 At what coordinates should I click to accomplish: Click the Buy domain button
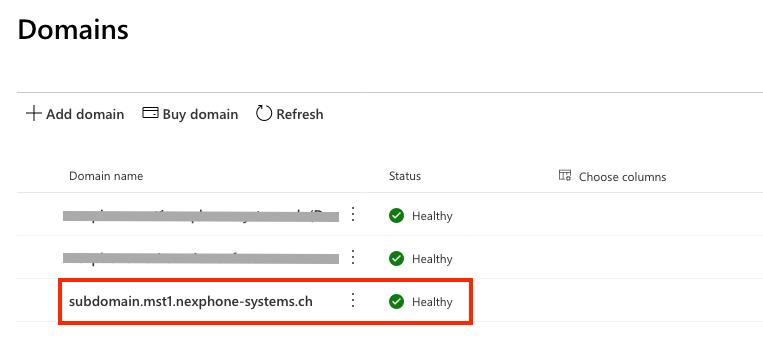190,114
